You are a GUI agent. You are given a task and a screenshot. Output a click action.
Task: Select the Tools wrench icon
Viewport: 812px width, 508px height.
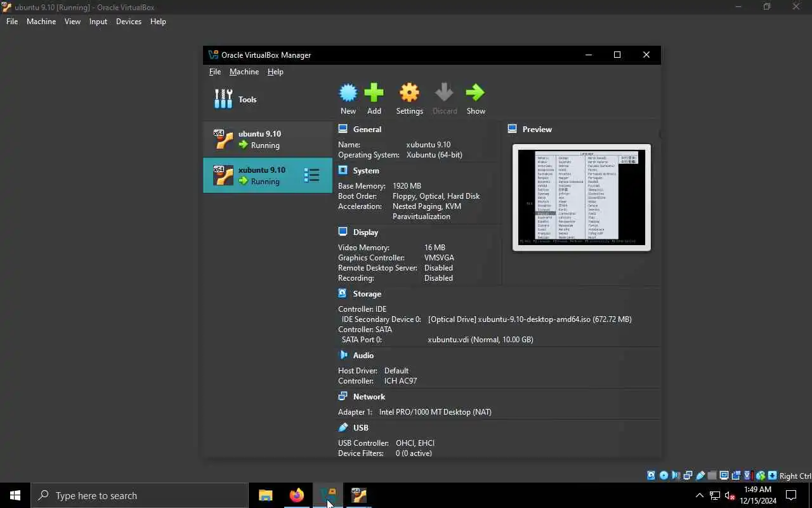[x=223, y=99]
